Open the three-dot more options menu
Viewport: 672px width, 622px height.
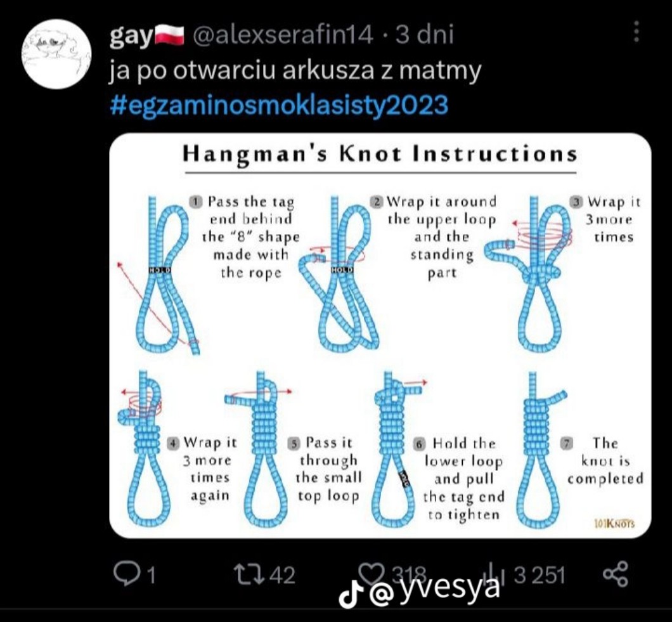636,31
